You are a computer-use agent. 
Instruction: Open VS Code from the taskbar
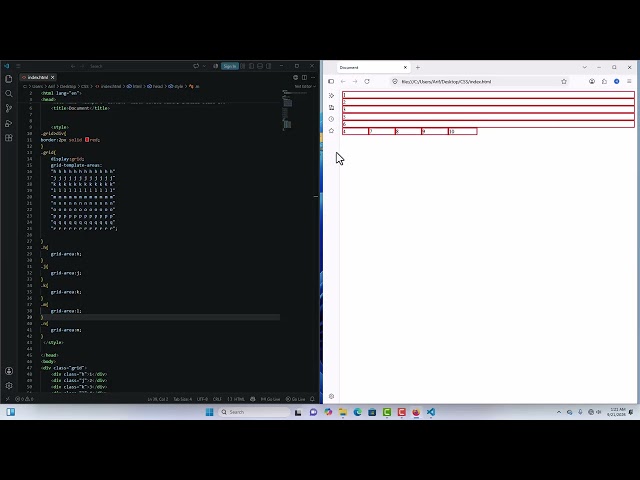431,412
